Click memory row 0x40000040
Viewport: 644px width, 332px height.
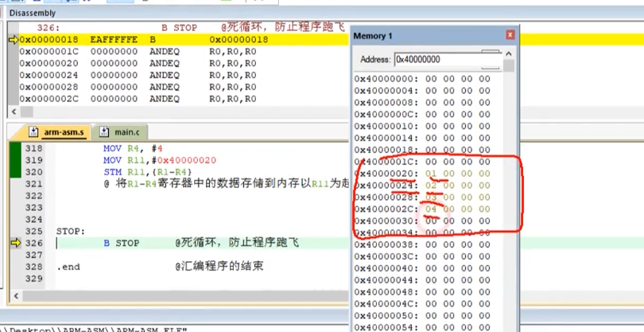click(422, 268)
